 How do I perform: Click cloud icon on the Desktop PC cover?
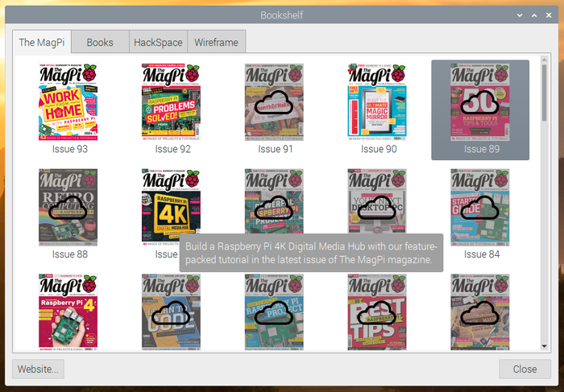(x=377, y=208)
